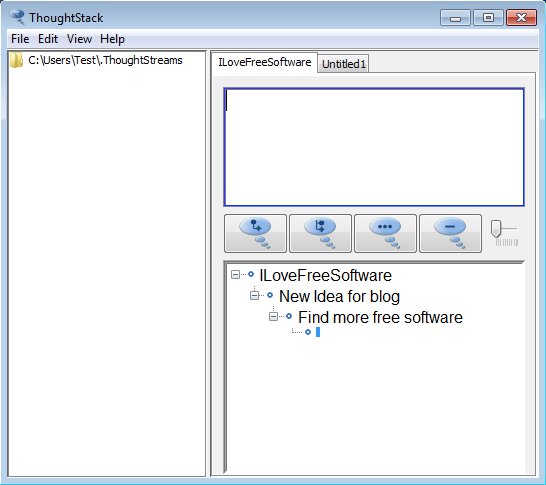
Task: Select the ILoveFreeSoftware tab
Action: 265,62
